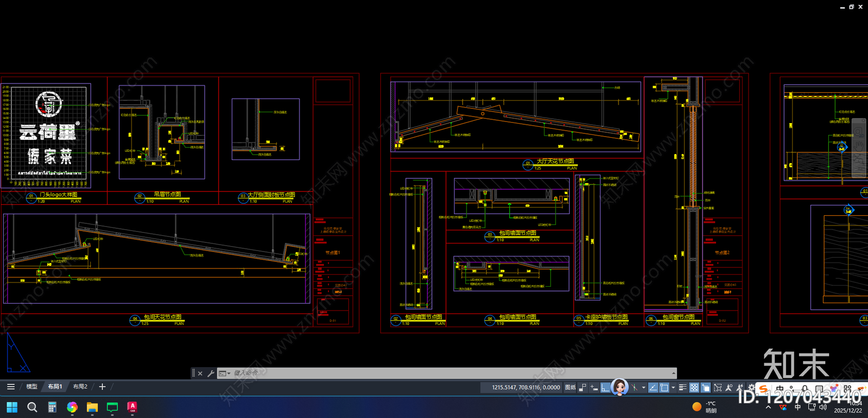
Task: Open the object snap settings dropdown arrow
Action: pos(673,387)
